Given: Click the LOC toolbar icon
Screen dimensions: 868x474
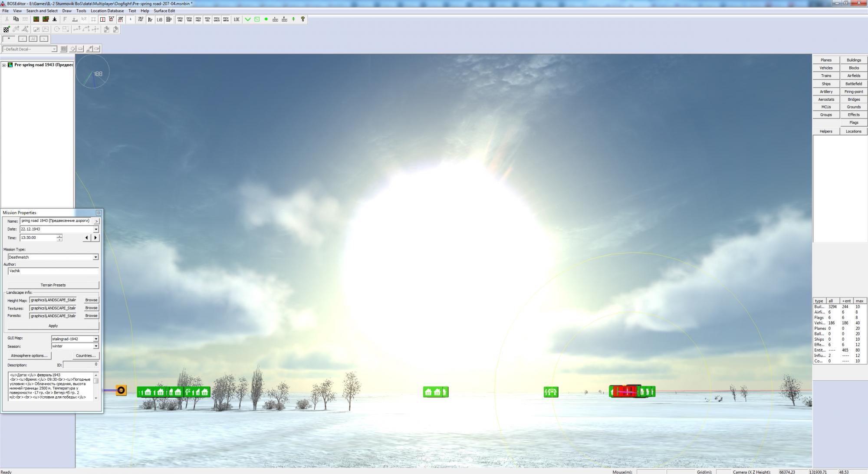Looking at the screenshot, I should 237,19.
